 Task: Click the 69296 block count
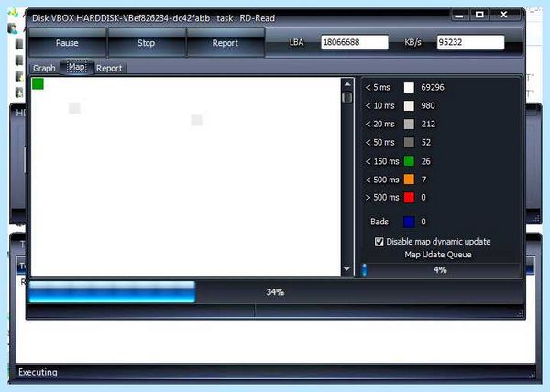point(433,87)
